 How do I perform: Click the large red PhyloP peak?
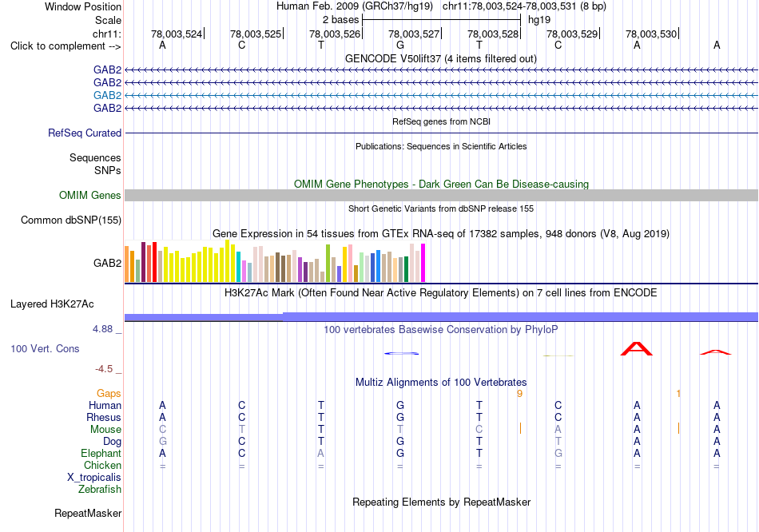click(x=637, y=348)
